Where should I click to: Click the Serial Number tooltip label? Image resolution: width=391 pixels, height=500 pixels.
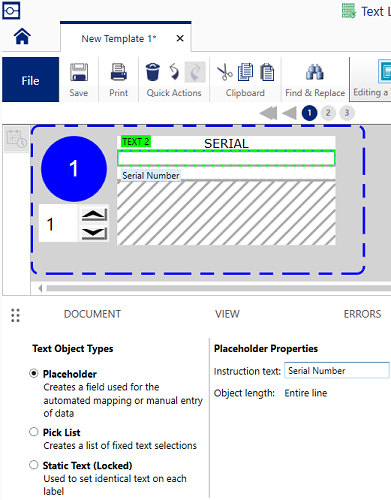(151, 175)
